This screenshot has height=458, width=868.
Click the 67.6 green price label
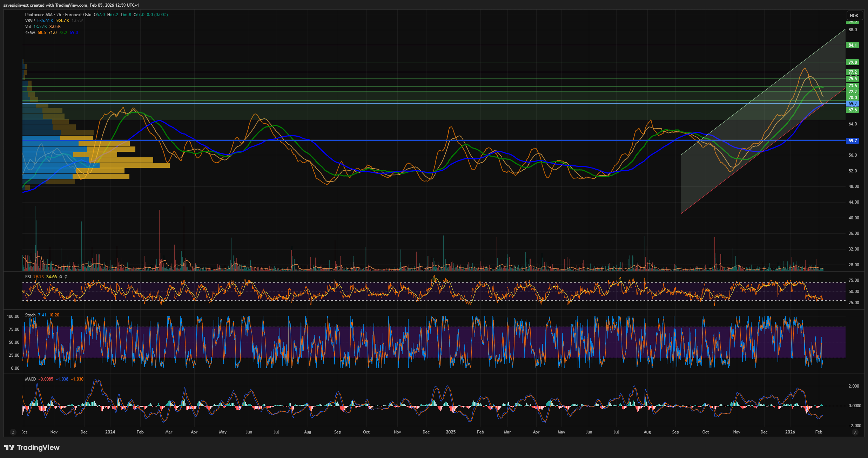point(853,110)
